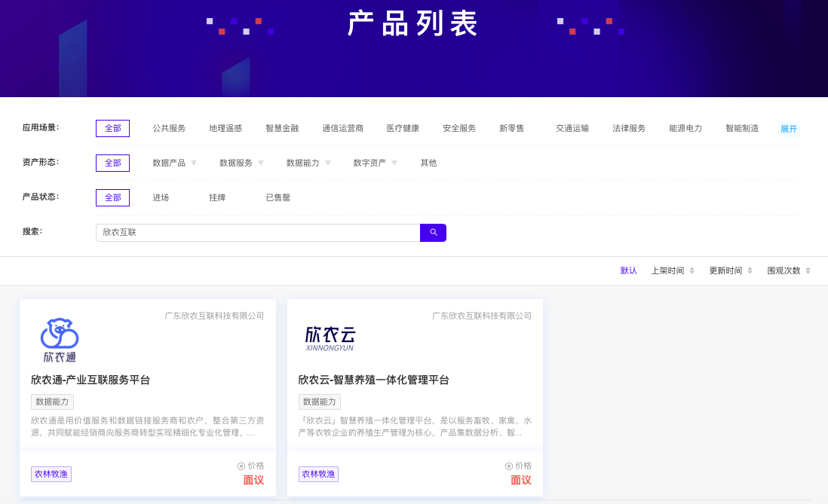Expand the 数据能力 filter dropdown arrow

pos(328,163)
